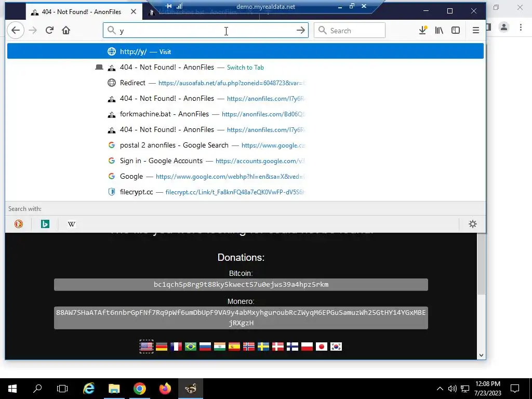
Task: Select the Spanish flag language
Action: [x=234, y=347]
